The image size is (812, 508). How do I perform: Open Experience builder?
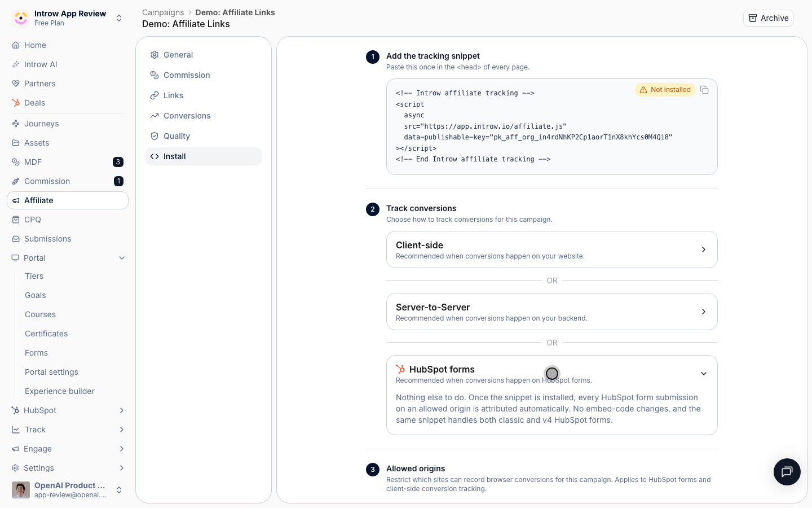click(60, 391)
